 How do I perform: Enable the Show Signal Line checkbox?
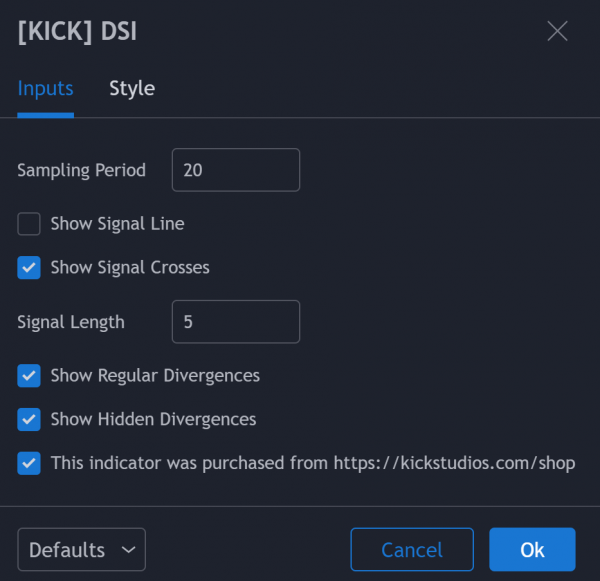point(29,224)
